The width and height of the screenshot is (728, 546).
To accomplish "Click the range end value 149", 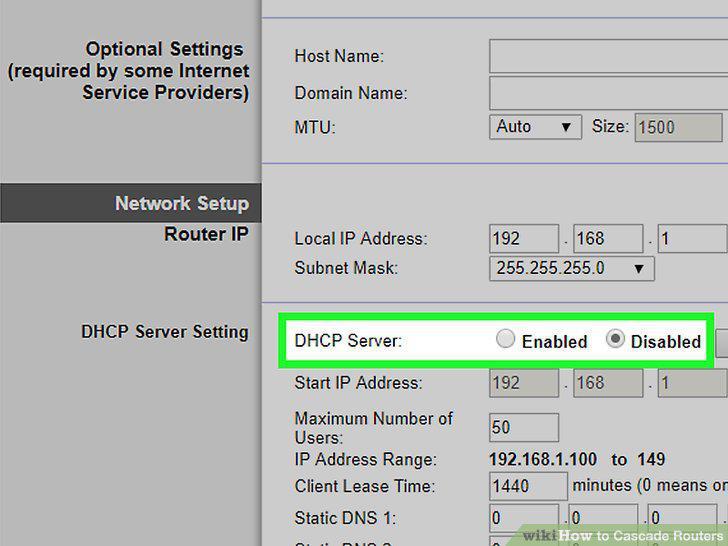I will 651,459.
